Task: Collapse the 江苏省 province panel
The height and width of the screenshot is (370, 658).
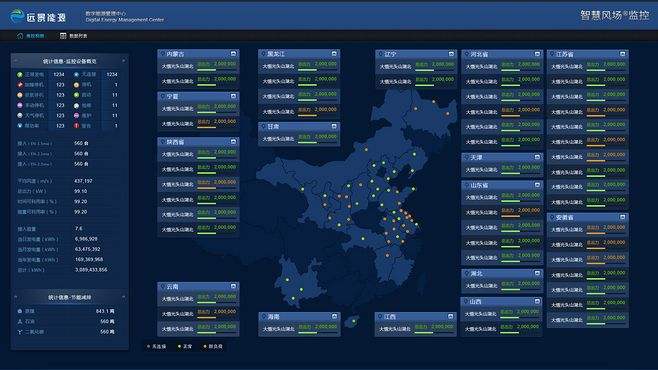Action: click(x=623, y=54)
